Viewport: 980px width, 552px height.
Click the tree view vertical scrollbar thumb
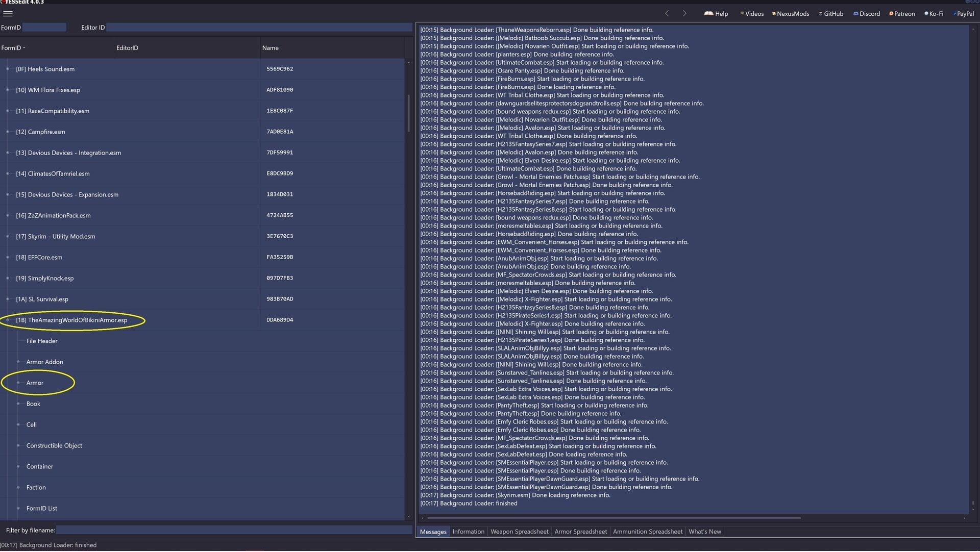point(408,113)
